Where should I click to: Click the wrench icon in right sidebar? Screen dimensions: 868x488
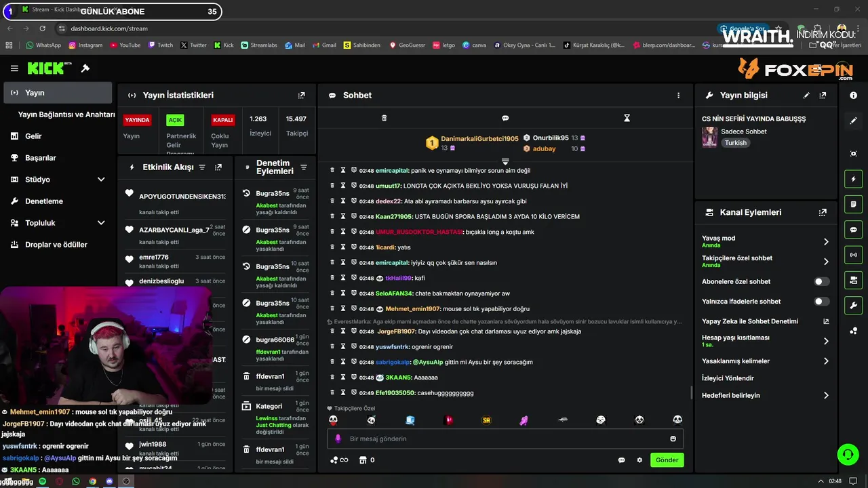(x=853, y=305)
